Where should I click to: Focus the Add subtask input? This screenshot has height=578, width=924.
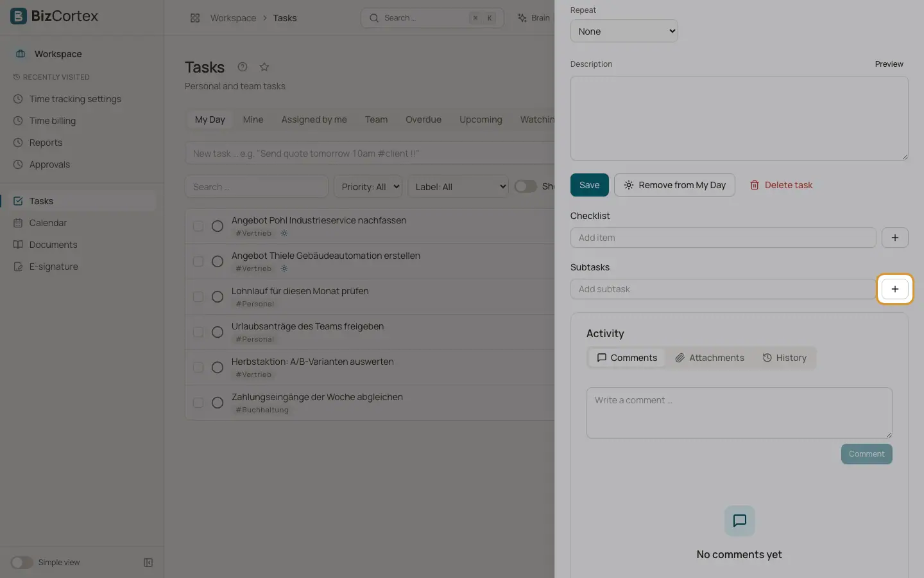[x=723, y=289]
